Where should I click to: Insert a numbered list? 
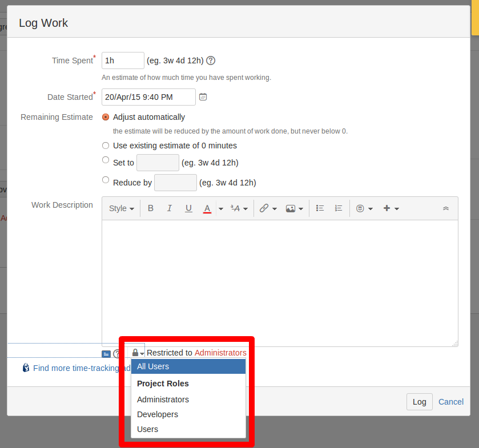click(338, 208)
